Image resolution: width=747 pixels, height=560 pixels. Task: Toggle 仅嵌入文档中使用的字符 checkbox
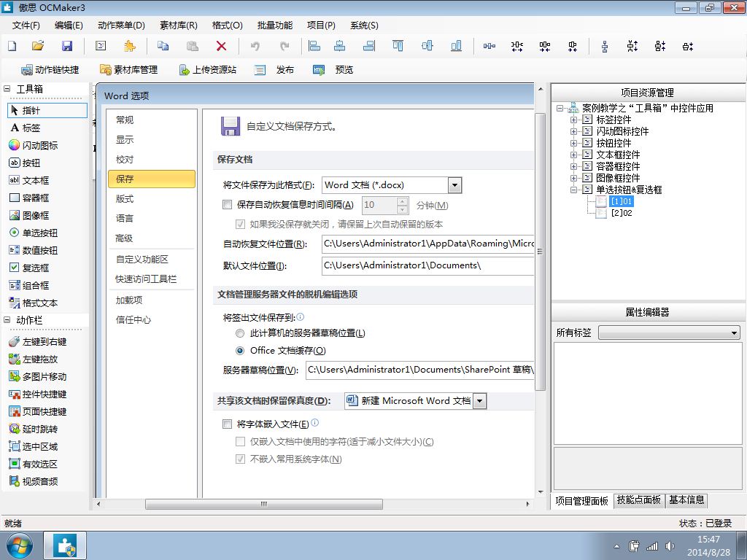coord(241,441)
